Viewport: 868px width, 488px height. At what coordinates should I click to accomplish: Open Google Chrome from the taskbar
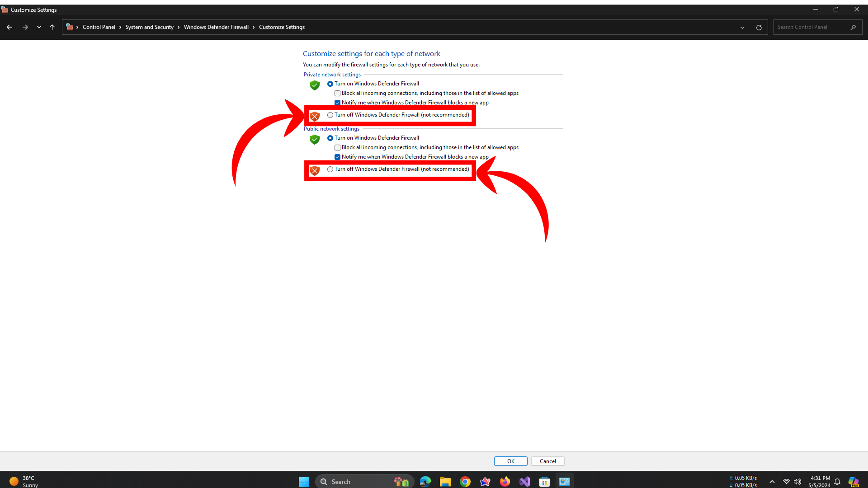465,482
